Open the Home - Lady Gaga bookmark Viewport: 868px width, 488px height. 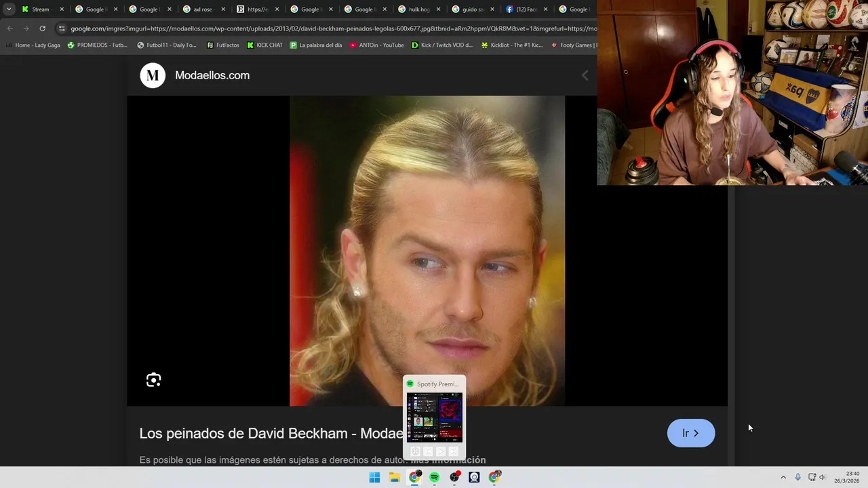pyautogui.click(x=33, y=45)
